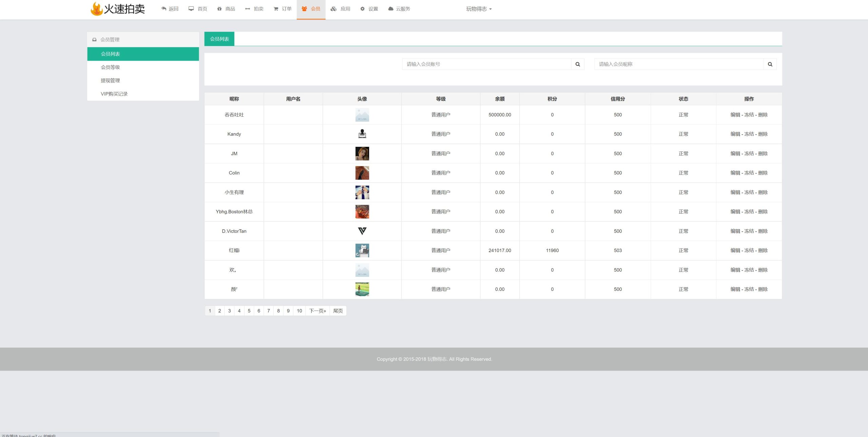Click 下一页 to go to next page
The width and height of the screenshot is (868, 437).
(x=318, y=311)
